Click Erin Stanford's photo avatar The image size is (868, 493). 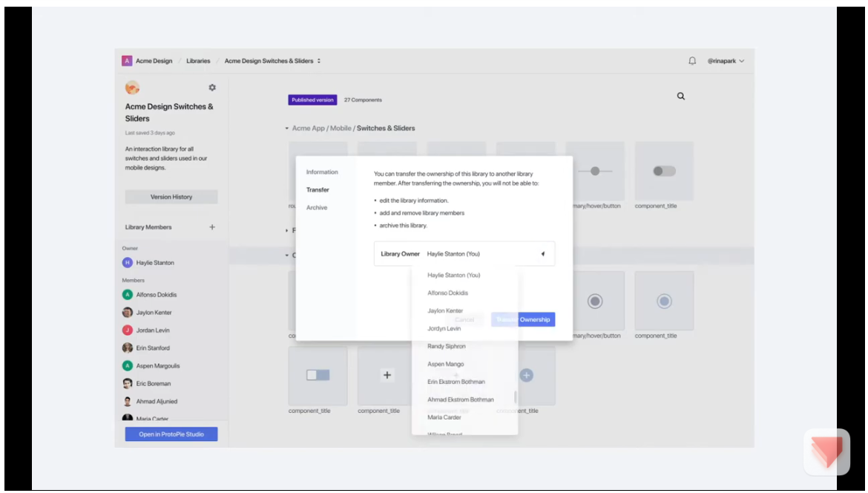click(128, 348)
